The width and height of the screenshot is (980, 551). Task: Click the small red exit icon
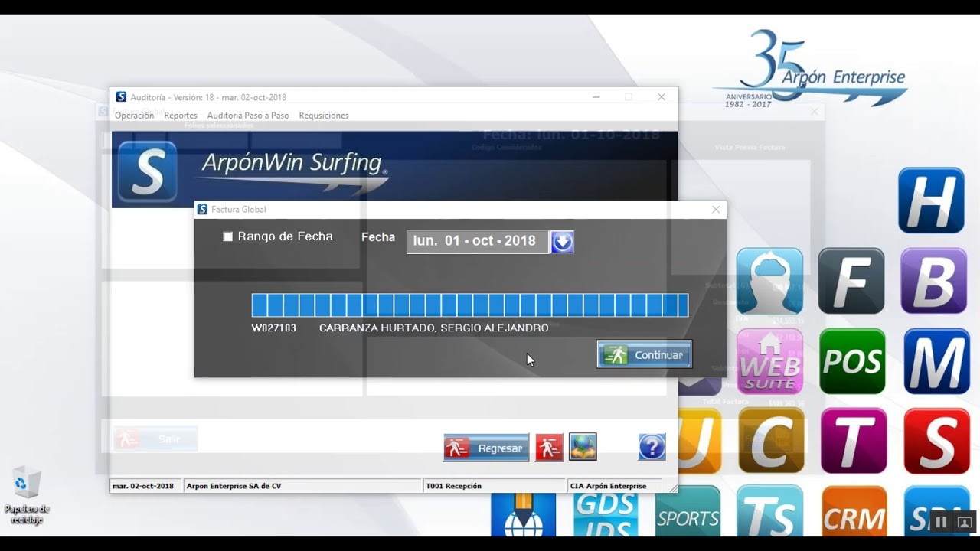(549, 448)
